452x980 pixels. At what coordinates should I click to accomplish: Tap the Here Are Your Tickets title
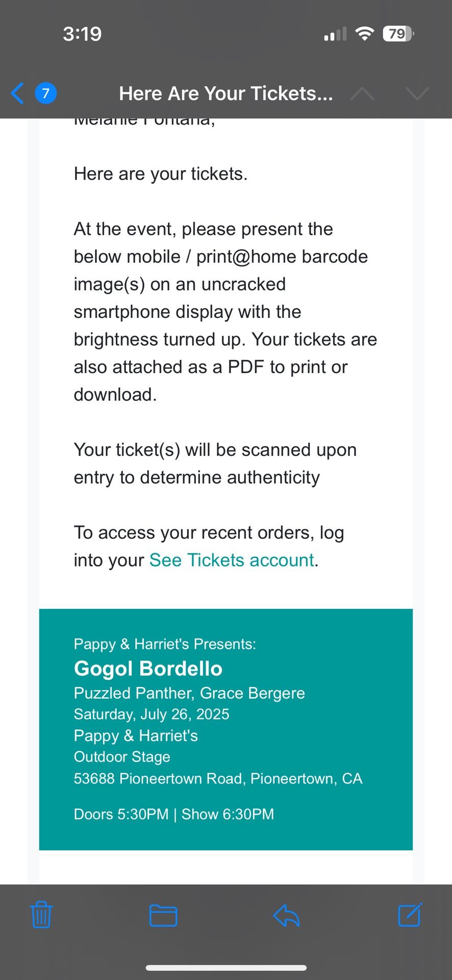226,93
